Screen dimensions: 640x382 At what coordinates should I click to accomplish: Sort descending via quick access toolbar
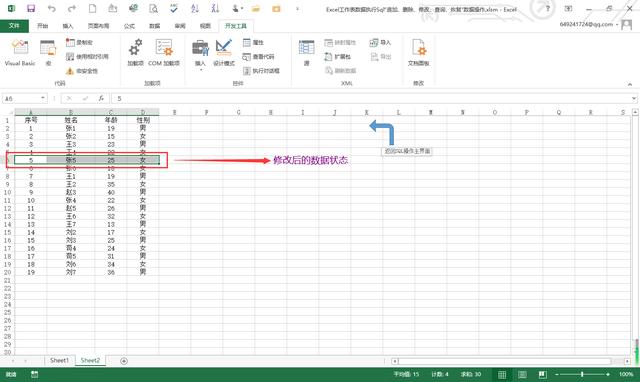click(x=215, y=9)
